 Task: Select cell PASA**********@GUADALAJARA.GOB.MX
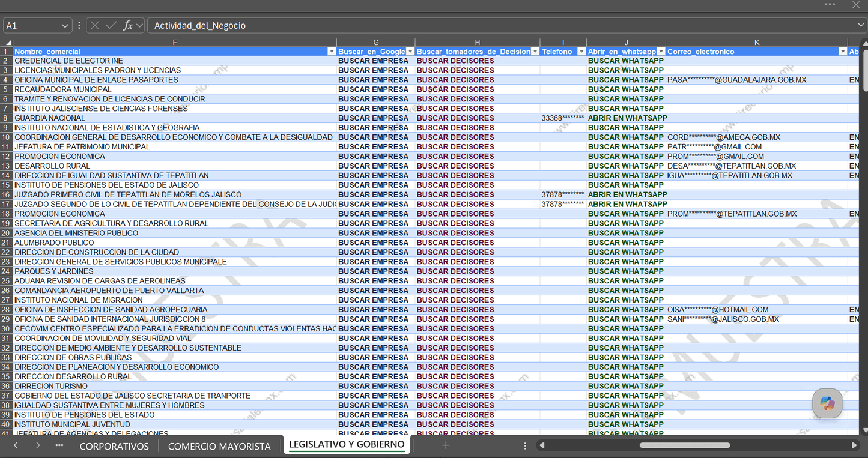pyautogui.click(x=757, y=80)
